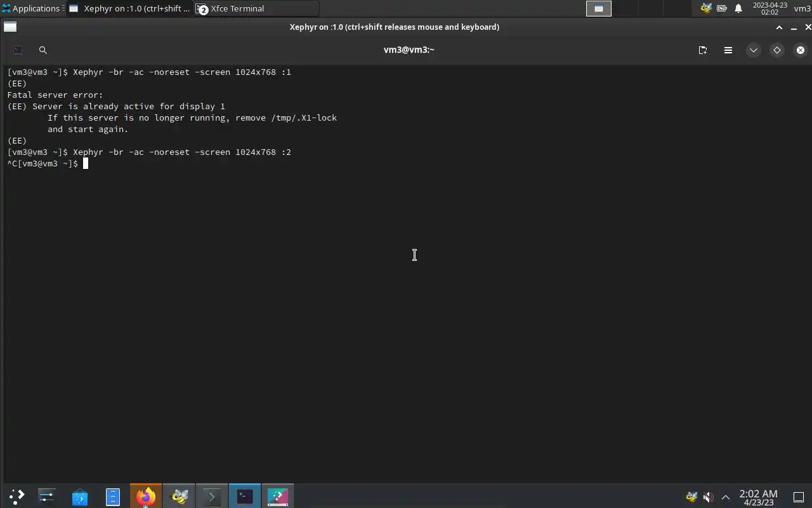Open the file manager icon in bottom taskbar
Viewport: 812px width, 508px height.
(x=113, y=497)
